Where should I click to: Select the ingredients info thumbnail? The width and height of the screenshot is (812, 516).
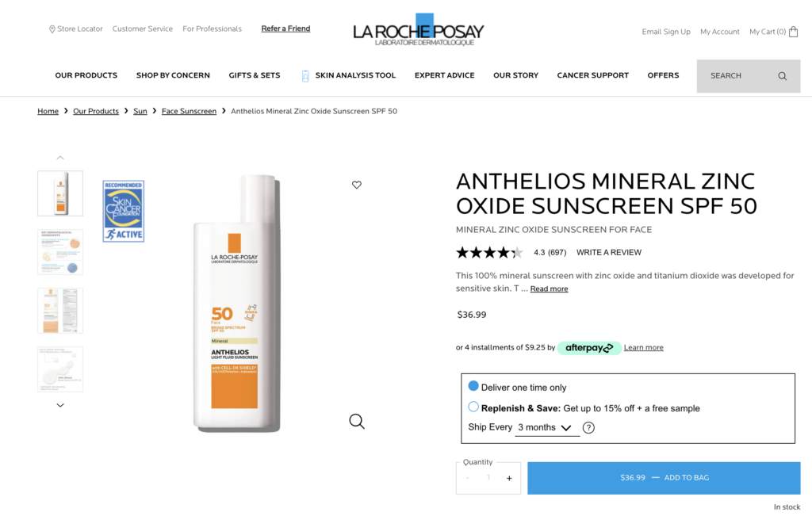tap(60, 252)
